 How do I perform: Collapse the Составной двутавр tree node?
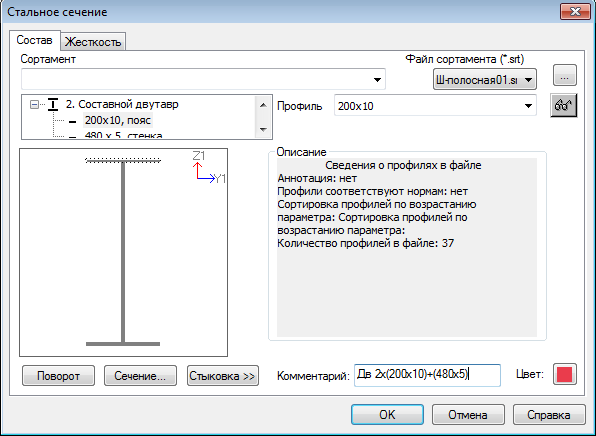[34, 104]
